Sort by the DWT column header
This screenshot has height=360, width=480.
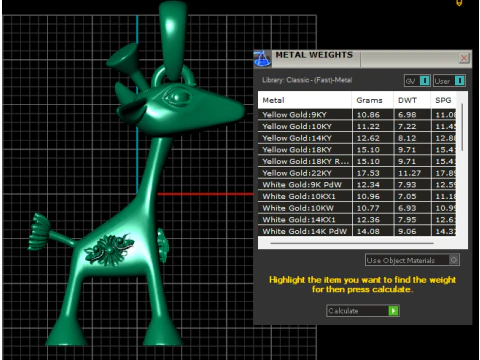click(x=412, y=100)
